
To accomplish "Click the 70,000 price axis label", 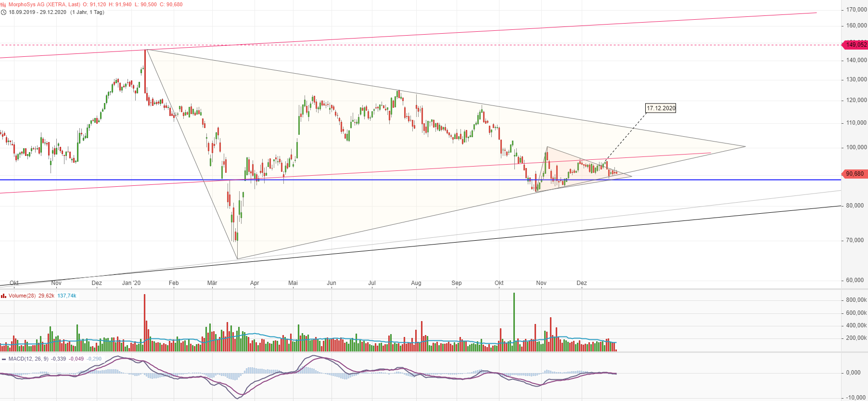I will click(855, 240).
